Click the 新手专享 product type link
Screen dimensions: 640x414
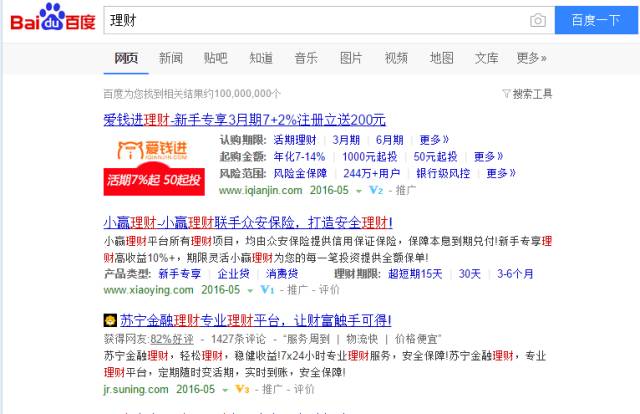coord(180,274)
